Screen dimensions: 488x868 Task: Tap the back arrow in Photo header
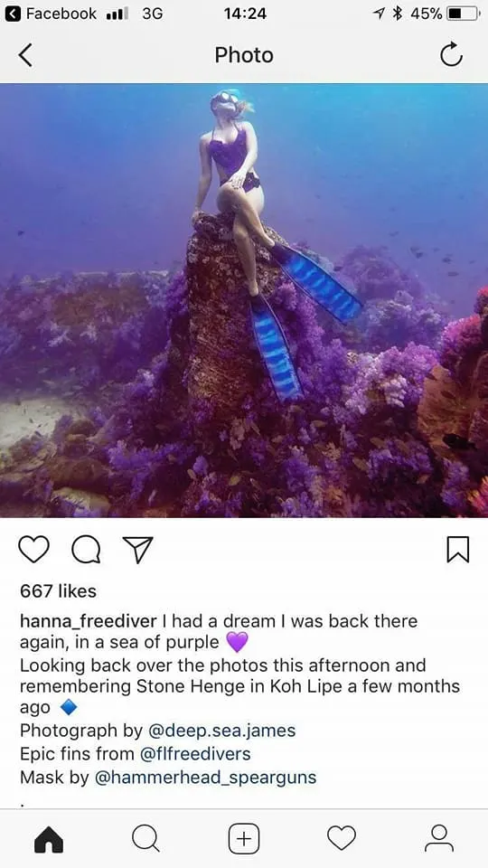25,55
